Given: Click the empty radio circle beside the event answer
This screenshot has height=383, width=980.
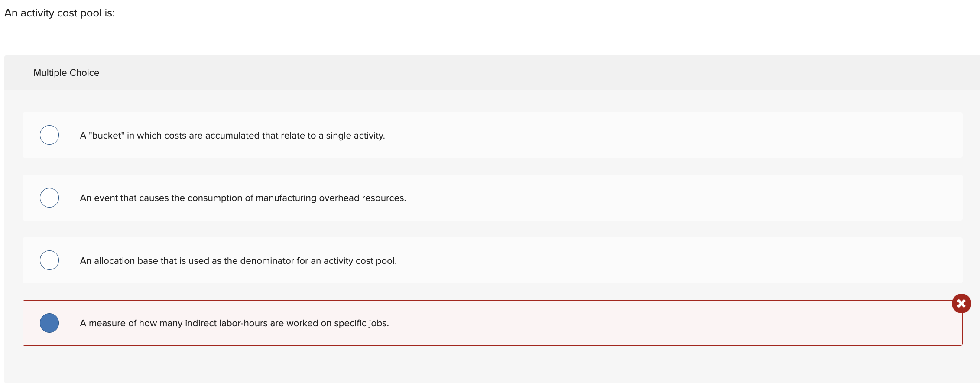Looking at the screenshot, I should point(49,198).
